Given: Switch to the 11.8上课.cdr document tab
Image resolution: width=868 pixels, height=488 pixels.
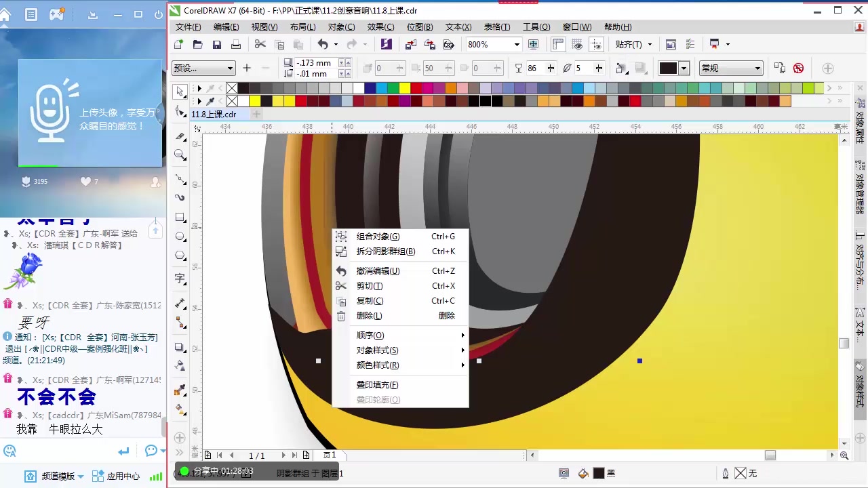Looking at the screenshot, I should click(214, 115).
